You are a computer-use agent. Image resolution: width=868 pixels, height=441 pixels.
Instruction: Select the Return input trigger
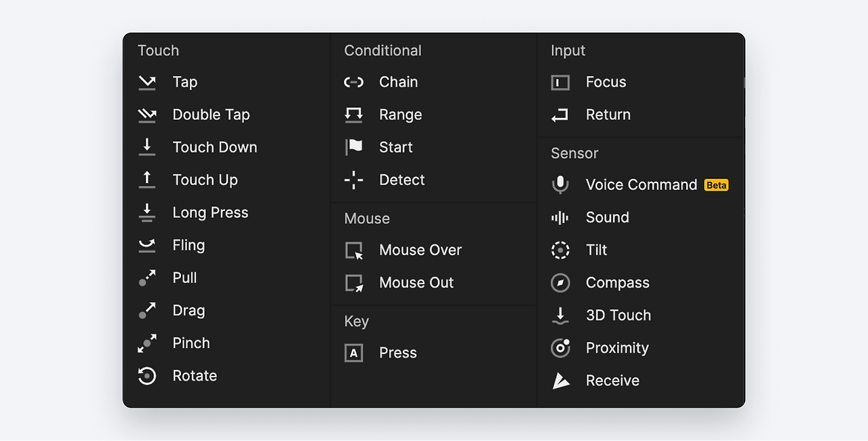point(608,115)
